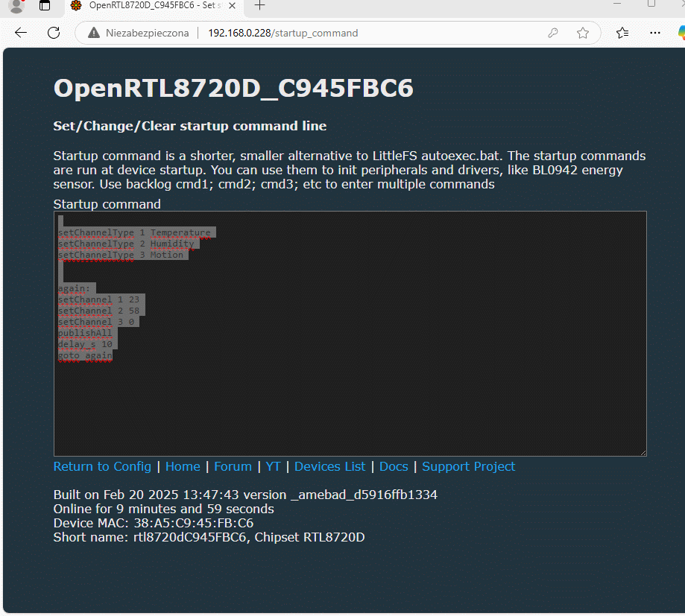Image resolution: width=685 pixels, height=616 pixels.
Task: Select the OpenRTL8720D_C945FBC6 tab
Action: tap(154, 6)
